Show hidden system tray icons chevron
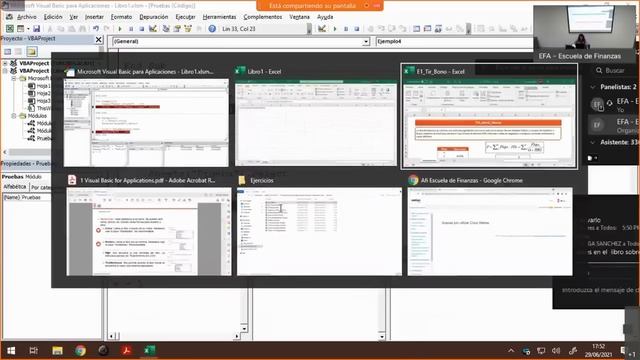The width and height of the screenshot is (640, 360). [511, 351]
